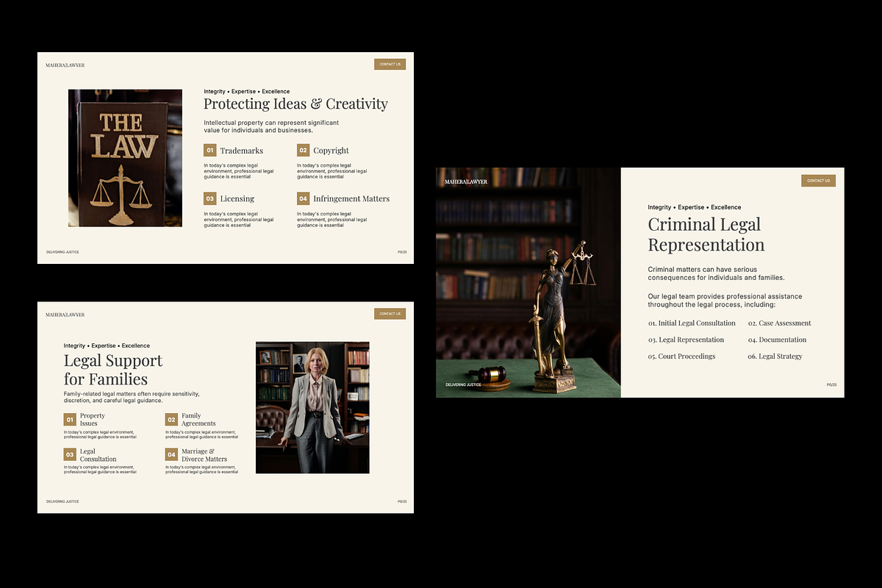Select the 03 badge beside Licensing

pyautogui.click(x=210, y=198)
